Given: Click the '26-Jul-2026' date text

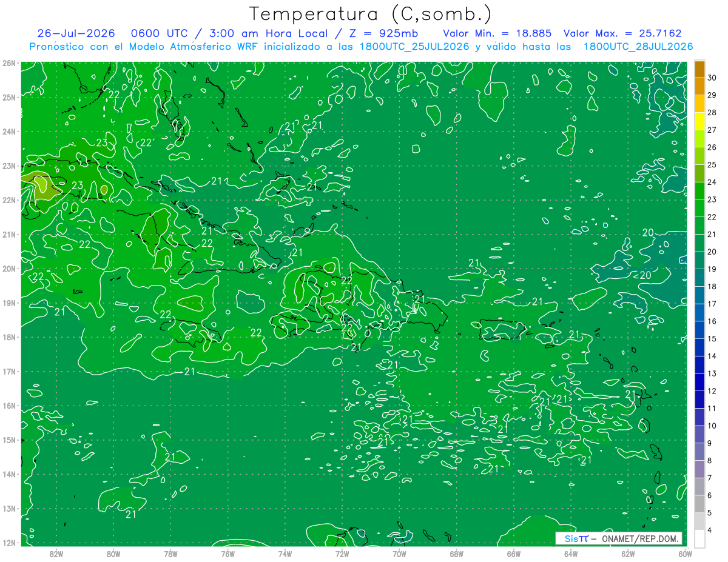Looking at the screenshot, I should pyautogui.click(x=75, y=33).
